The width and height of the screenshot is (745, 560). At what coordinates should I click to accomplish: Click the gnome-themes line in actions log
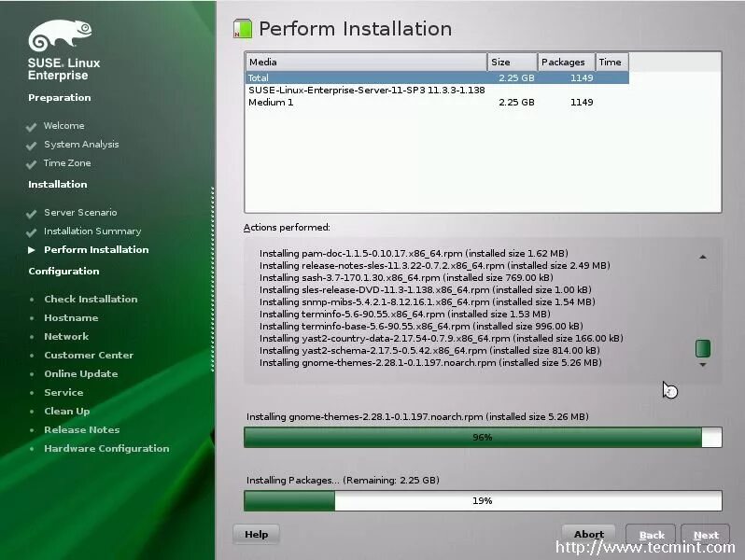point(430,363)
